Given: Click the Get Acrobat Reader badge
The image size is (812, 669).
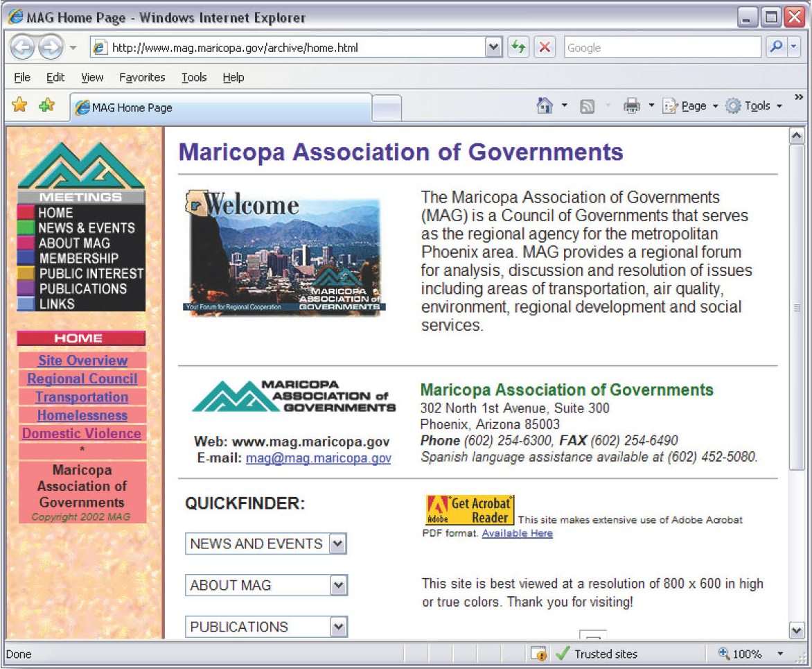Looking at the screenshot, I should tap(470, 510).
